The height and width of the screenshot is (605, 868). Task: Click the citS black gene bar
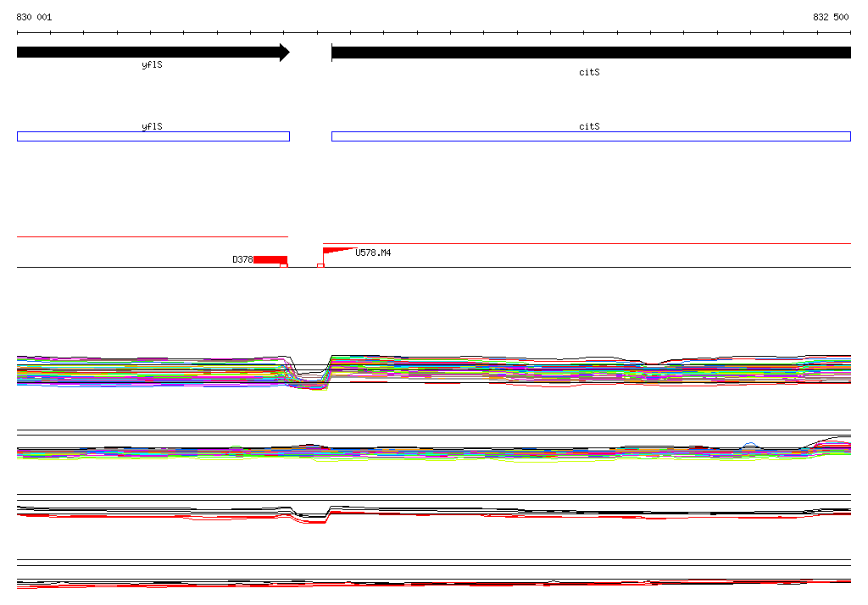click(x=591, y=53)
